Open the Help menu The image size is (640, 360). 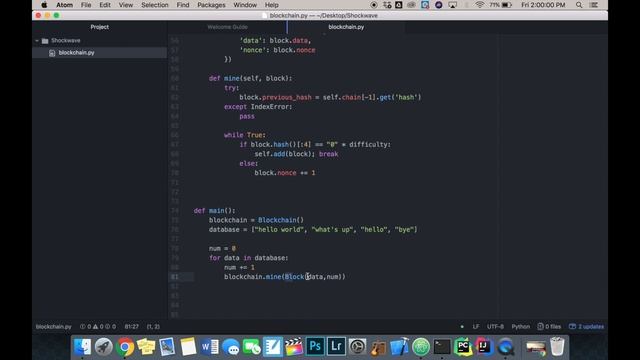tap(271, 5)
